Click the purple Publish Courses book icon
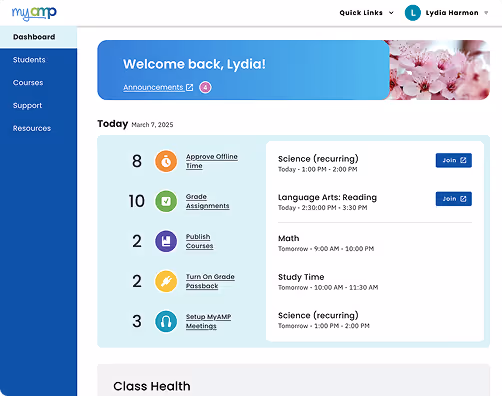502x396 pixels. pos(166,241)
